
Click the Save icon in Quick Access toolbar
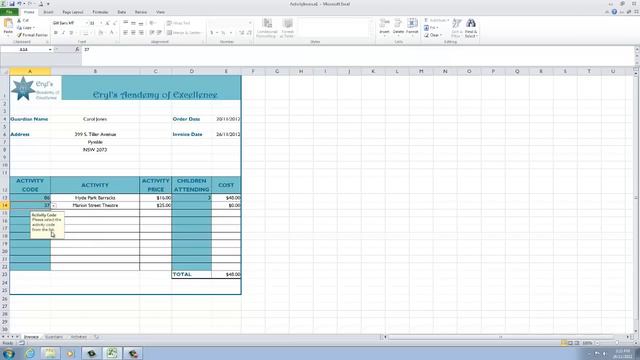pos(12,4)
